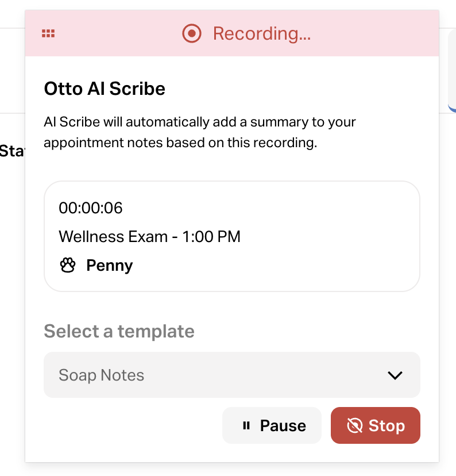Viewport: 456px width, 476px height.
Task: Click the patient name Penny
Action: 109,266
